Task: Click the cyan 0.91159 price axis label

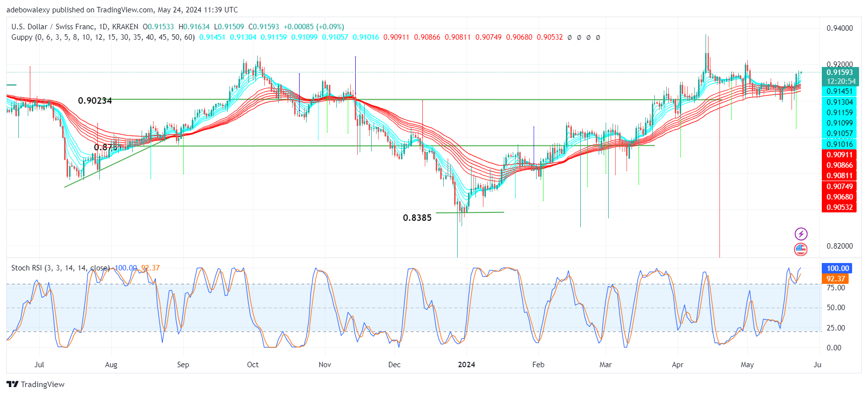Action: [x=840, y=113]
